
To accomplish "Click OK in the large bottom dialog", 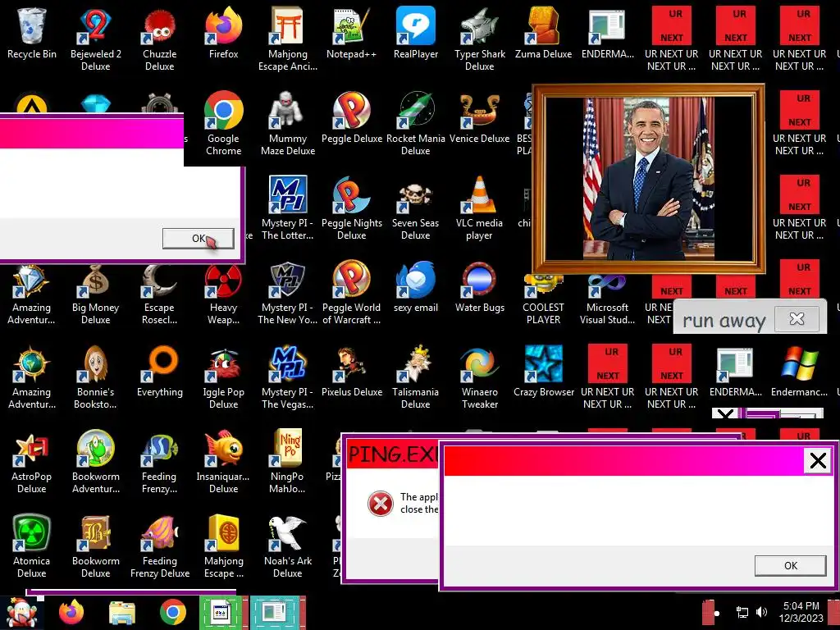I will click(x=790, y=566).
